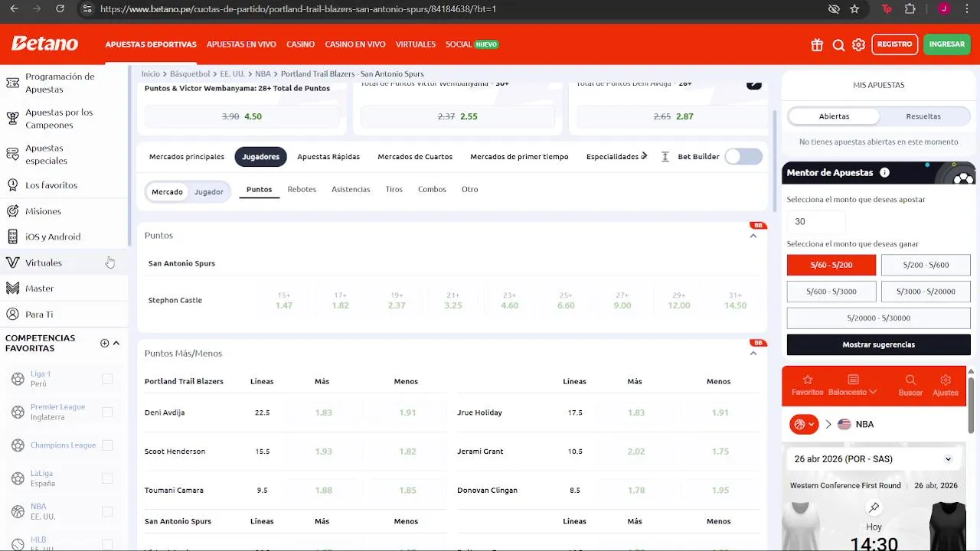
Task: Open Favoritos star in widget
Action: 807,385
